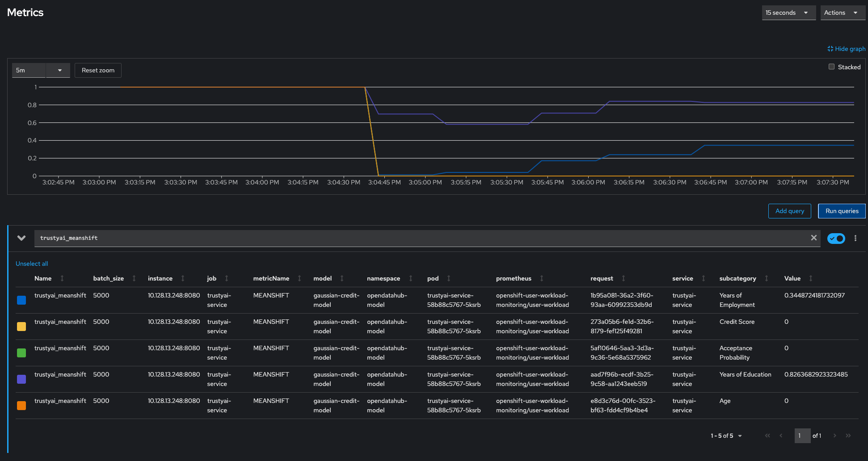Image resolution: width=868 pixels, height=461 pixels.
Task: Toggle blue series swatch for Years of Employment
Action: pos(21,300)
